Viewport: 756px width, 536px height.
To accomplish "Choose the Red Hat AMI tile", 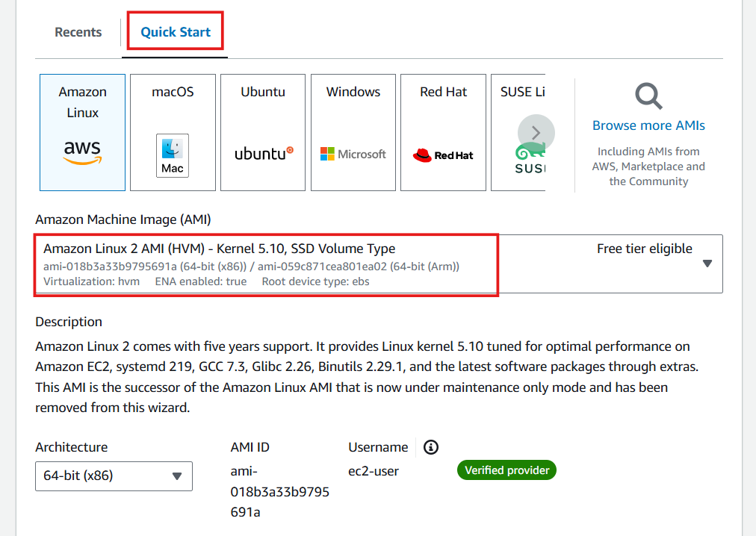I will pos(443,133).
